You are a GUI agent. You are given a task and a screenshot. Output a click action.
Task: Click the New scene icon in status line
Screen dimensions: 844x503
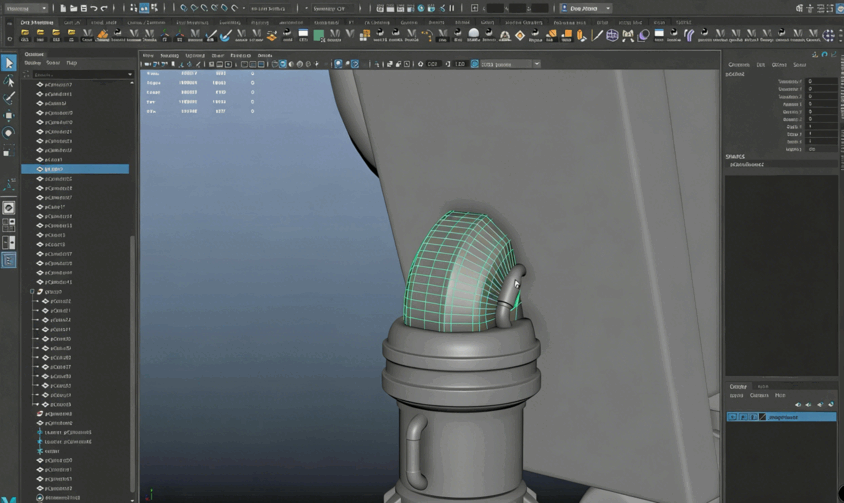[x=64, y=8]
